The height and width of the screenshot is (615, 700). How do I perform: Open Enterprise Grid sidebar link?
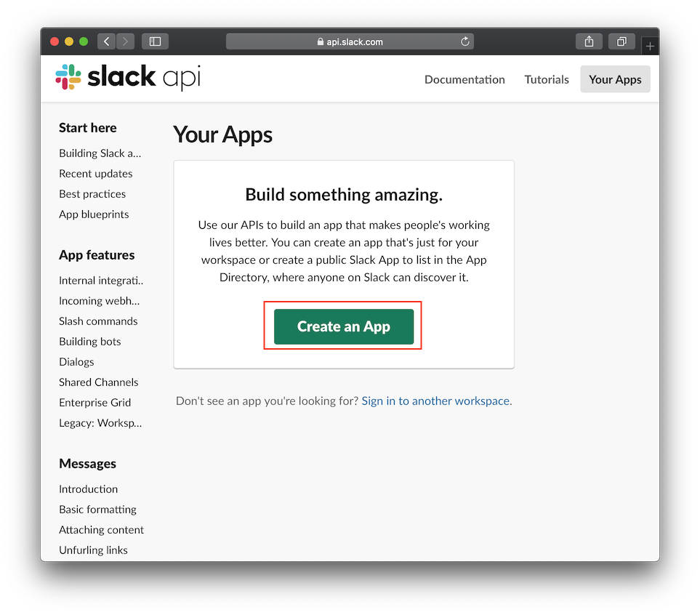tap(94, 403)
